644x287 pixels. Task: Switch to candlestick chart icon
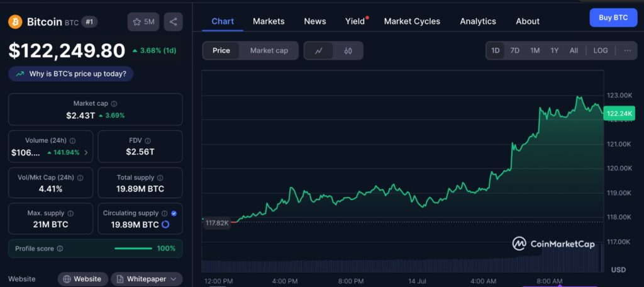coord(348,50)
